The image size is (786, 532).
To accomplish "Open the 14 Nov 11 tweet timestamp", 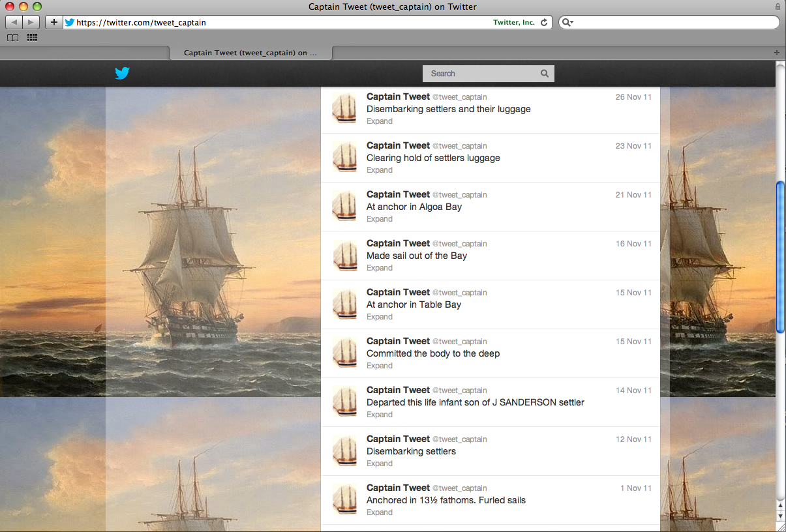I will click(x=633, y=391).
